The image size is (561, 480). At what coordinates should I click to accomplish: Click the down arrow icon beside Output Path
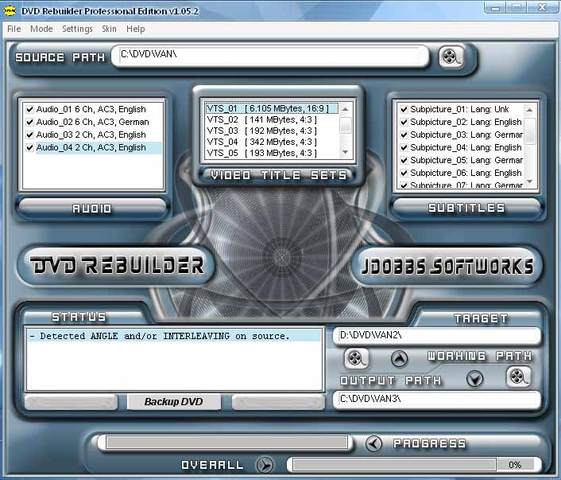(x=475, y=378)
